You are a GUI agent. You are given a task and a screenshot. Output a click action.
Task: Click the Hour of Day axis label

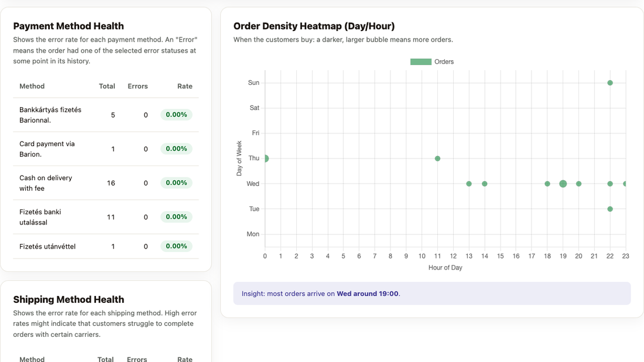445,268
